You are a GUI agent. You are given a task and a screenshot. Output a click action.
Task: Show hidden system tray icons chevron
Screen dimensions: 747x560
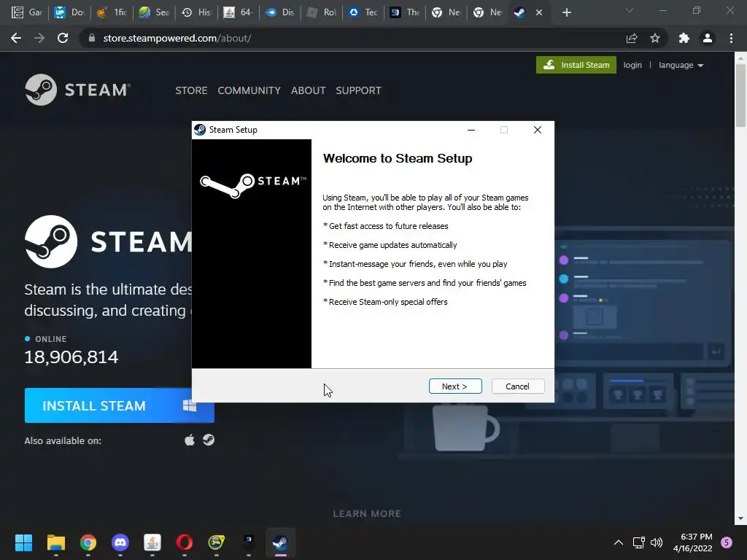click(x=619, y=542)
